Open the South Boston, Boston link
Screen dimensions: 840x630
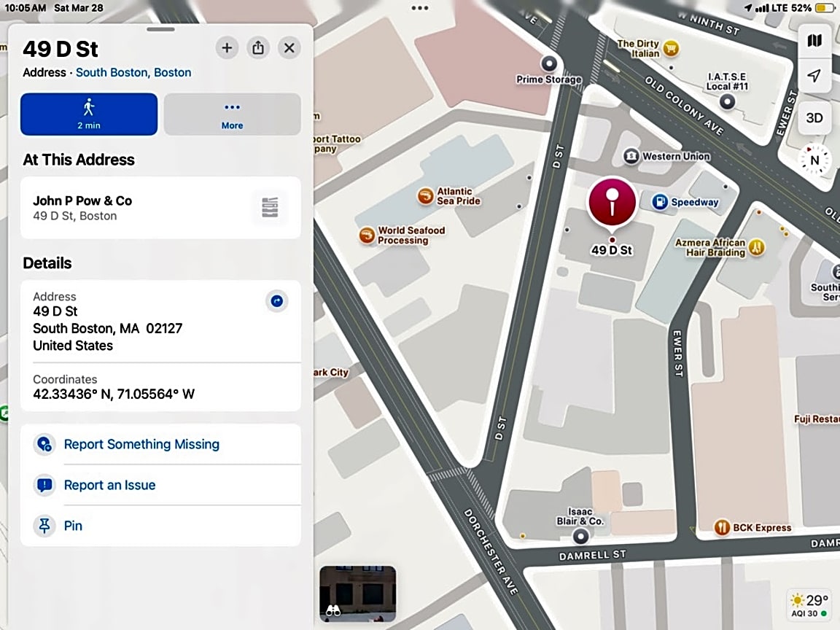[133, 72]
